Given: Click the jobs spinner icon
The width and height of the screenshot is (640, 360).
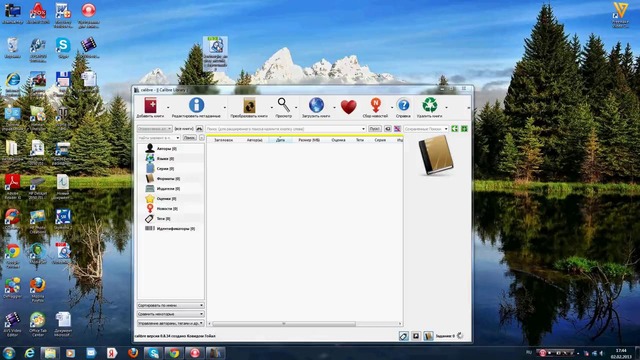Looking at the screenshot, I should pos(460,336).
